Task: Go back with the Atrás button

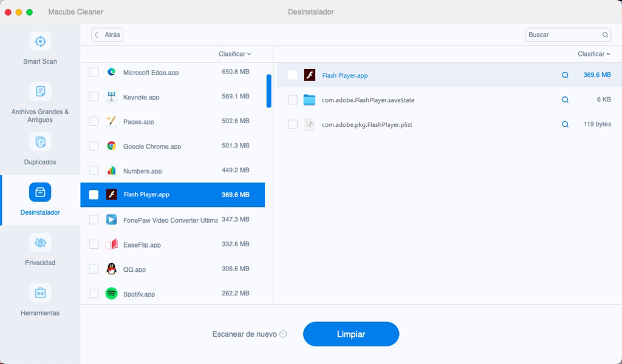Action: tap(107, 35)
